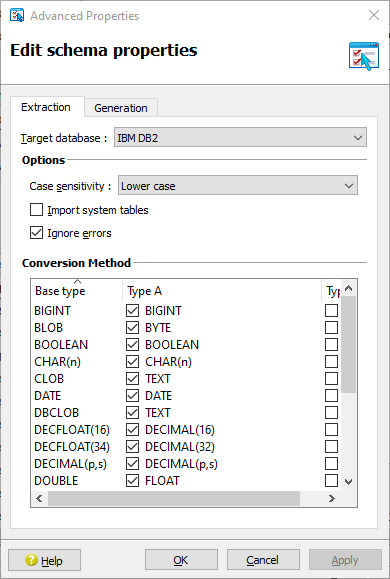Uncheck Type A FLOAT checkbox for DOUBLE
The width and height of the screenshot is (390, 579).
(132, 480)
